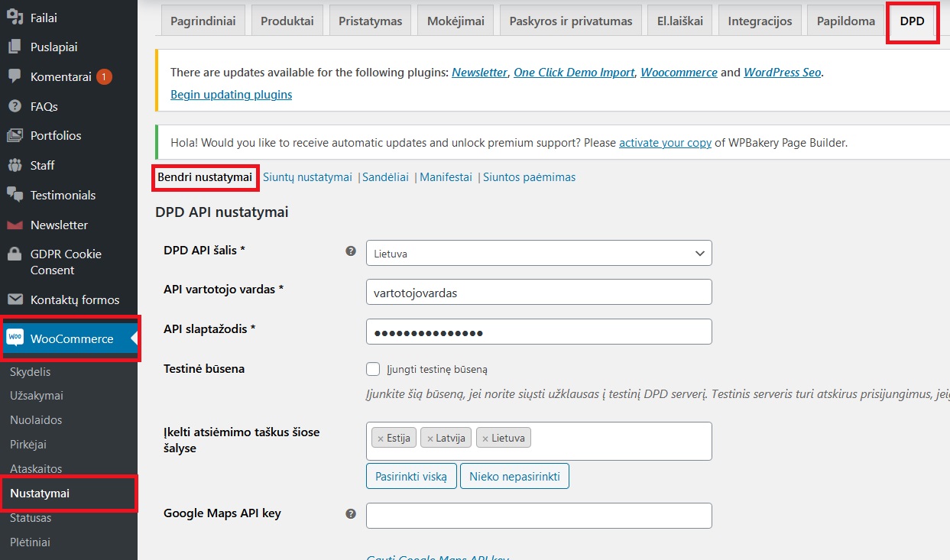Image resolution: width=950 pixels, height=560 pixels.
Task: Click the Staff group icon
Action: tap(15, 165)
